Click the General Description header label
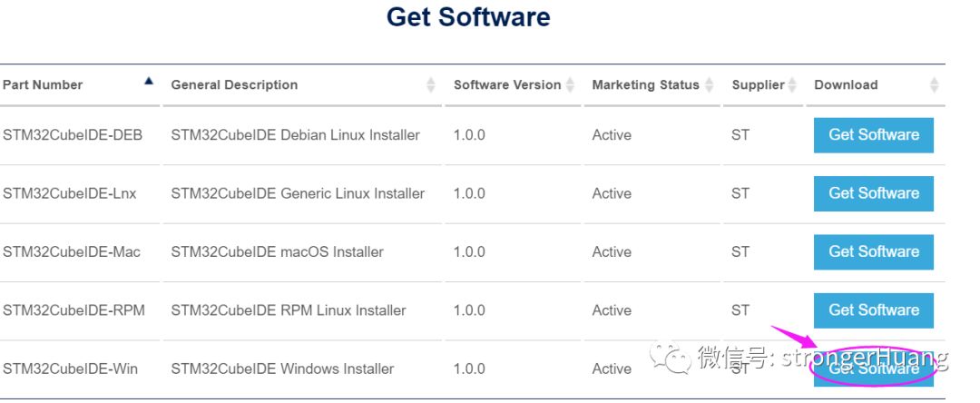 (234, 85)
